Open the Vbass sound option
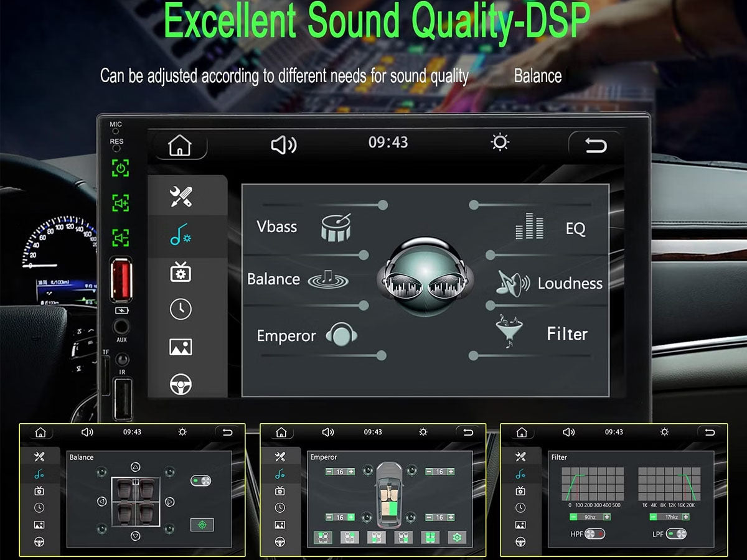The image size is (747, 560). 304,226
